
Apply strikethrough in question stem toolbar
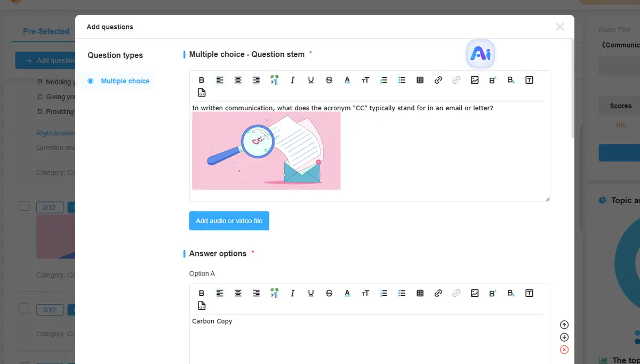click(x=329, y=80)
